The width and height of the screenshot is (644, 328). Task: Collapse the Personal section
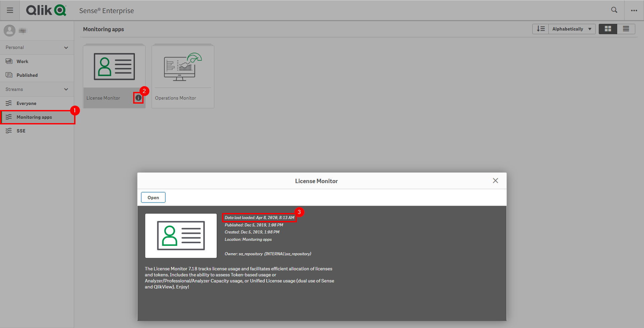(66, 47)
